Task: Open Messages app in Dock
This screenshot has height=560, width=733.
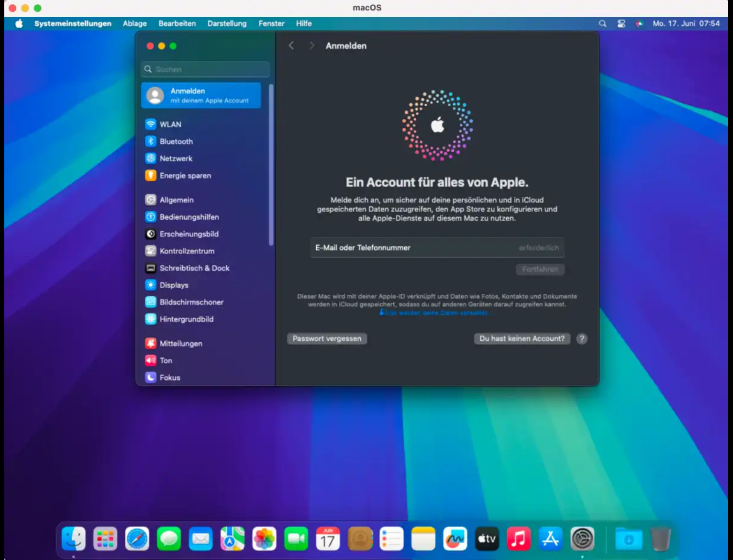Action: (169, 539)
